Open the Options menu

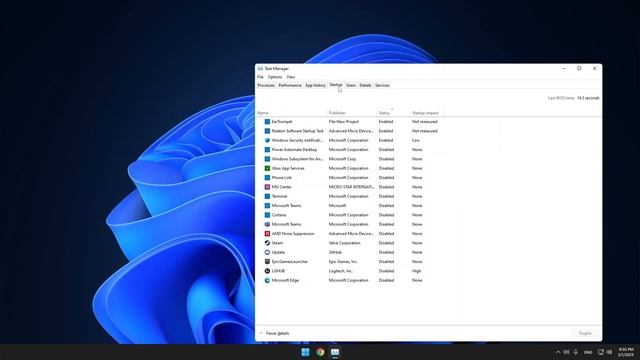275,77
